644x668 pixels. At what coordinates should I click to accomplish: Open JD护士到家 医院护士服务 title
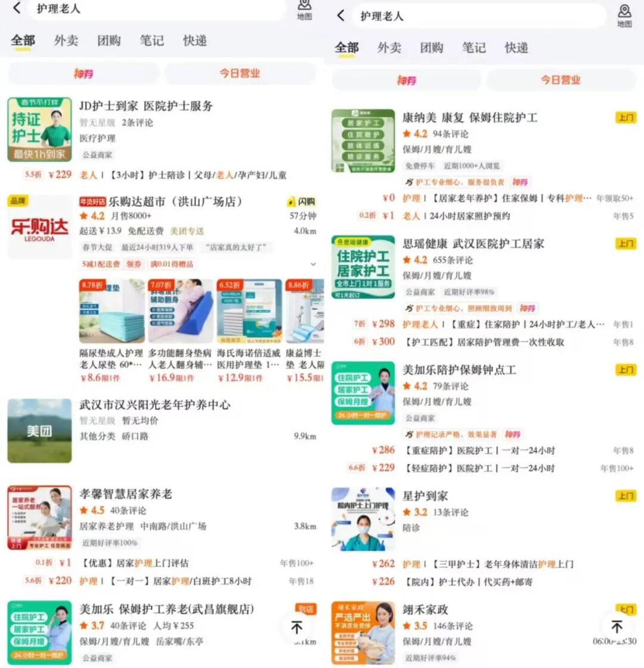pyautogui.click(x=145, y=106)
